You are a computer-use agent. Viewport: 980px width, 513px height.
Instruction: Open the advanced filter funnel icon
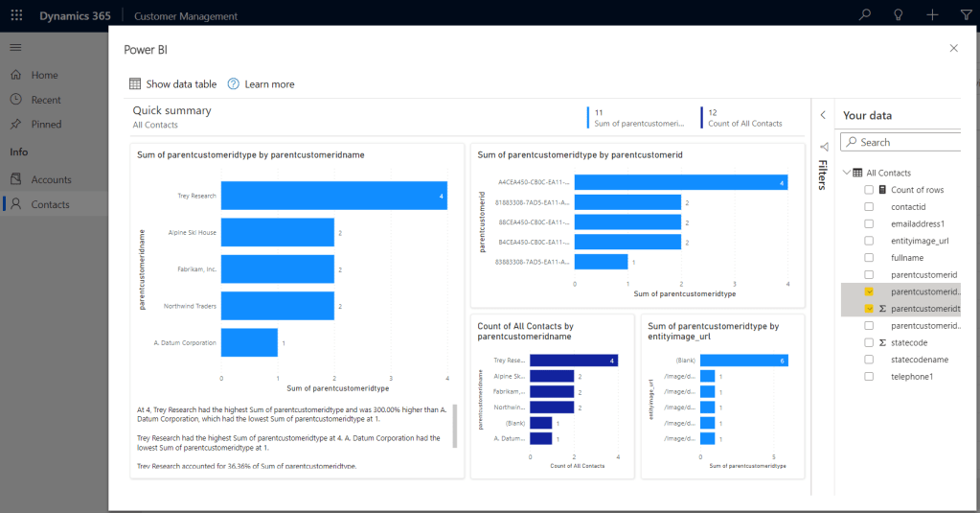[965, 15]
